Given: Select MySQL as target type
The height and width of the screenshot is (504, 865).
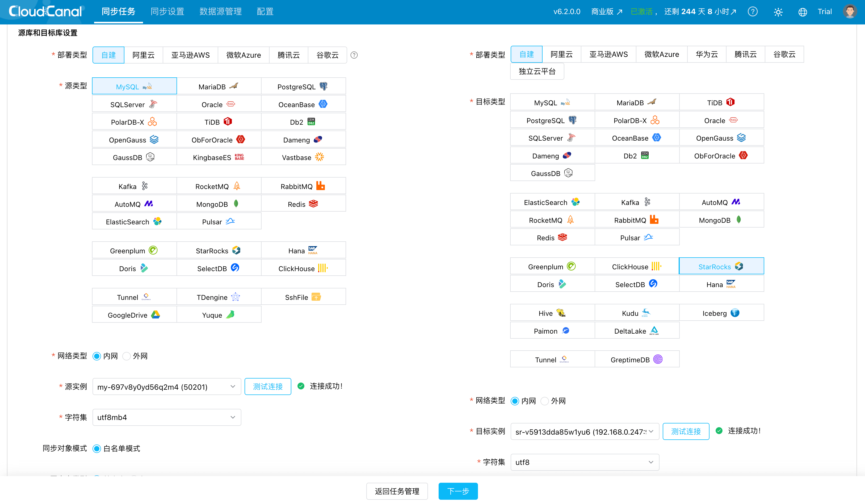Looking at the screenshot, I should coord(552,102).
